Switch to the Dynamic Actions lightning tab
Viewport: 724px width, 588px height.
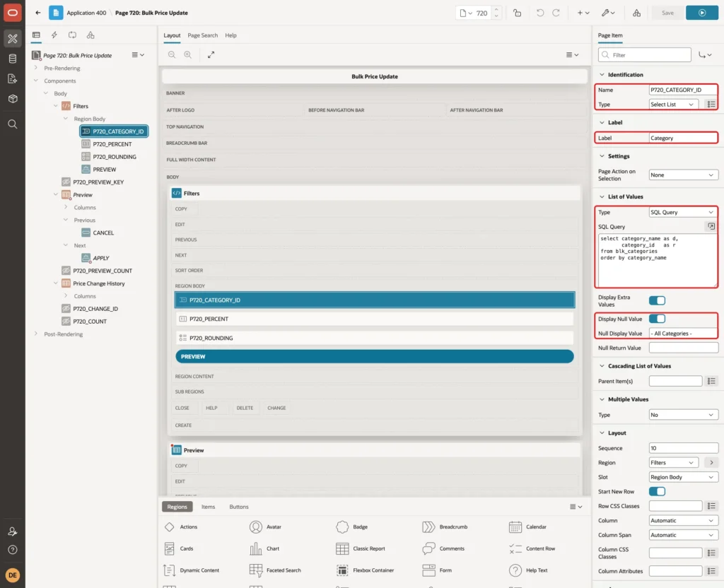tap(54, 35)
